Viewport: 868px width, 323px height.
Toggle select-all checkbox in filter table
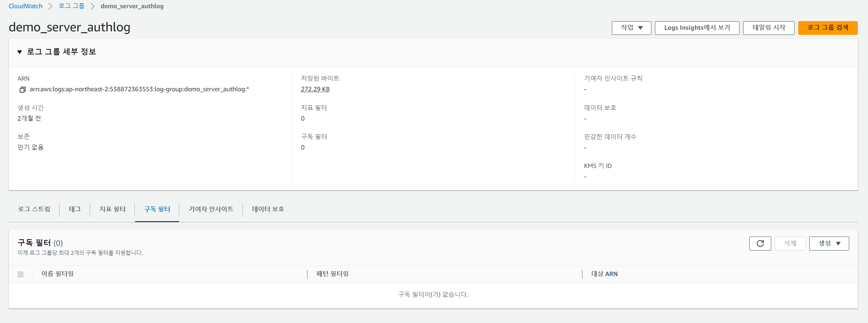21,274
